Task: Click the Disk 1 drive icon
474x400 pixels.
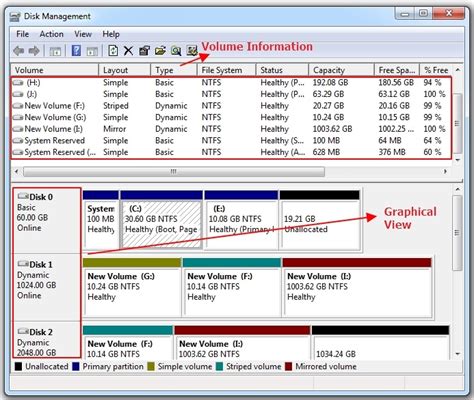Action: [23, 264]
